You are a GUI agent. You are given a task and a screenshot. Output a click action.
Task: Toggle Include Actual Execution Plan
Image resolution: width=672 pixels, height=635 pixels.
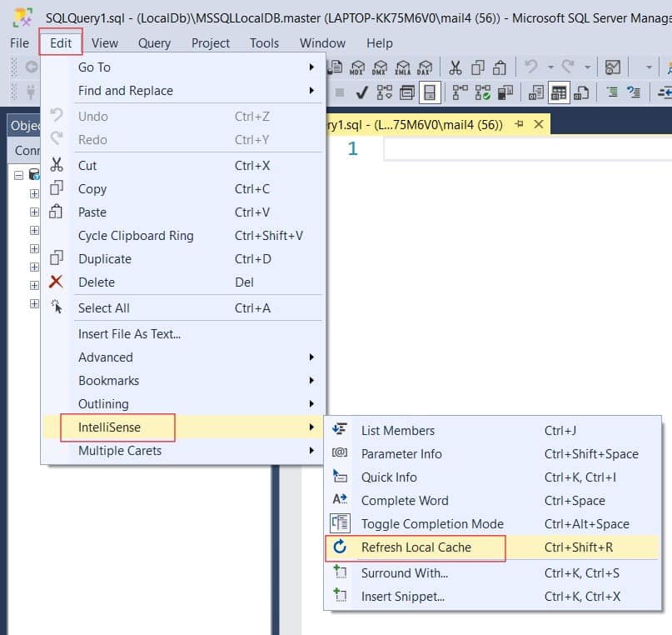[460, 92]
